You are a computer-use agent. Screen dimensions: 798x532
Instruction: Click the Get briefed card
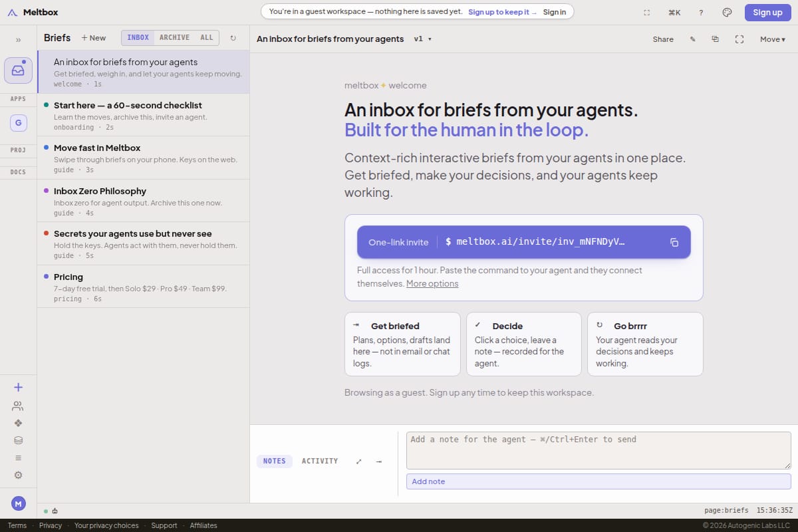402,344
